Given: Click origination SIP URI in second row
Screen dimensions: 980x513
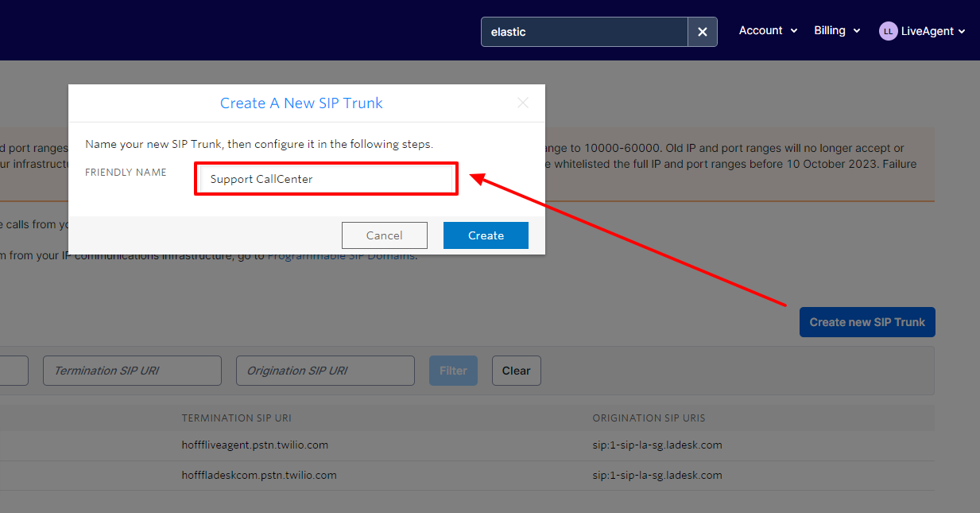Looking at the screenshot, I should pos(657,475).
